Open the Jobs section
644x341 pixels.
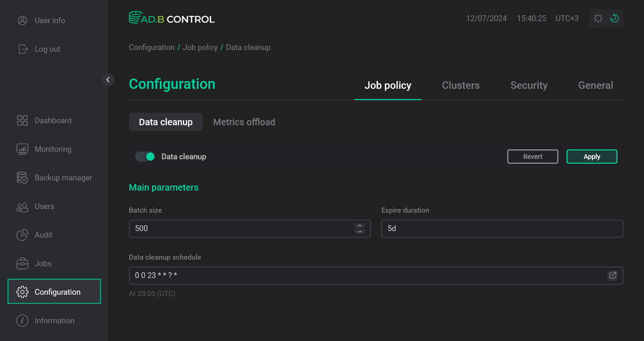pos(43,263)
